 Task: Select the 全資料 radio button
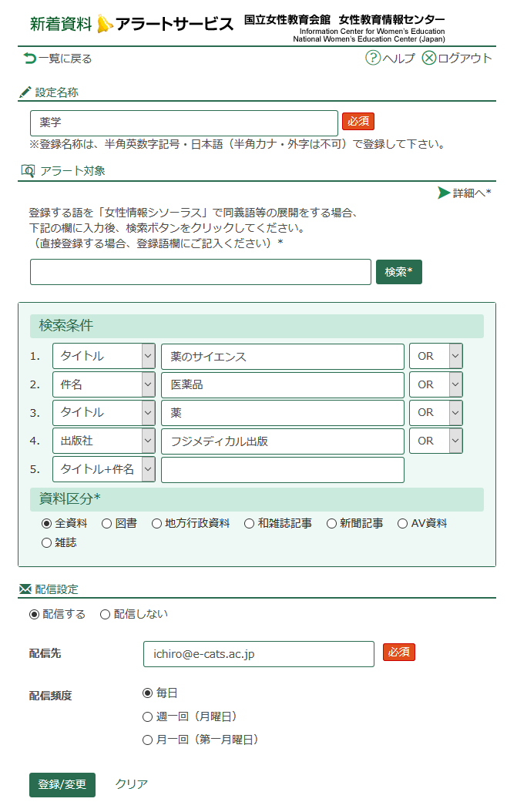tap(47, 524)
